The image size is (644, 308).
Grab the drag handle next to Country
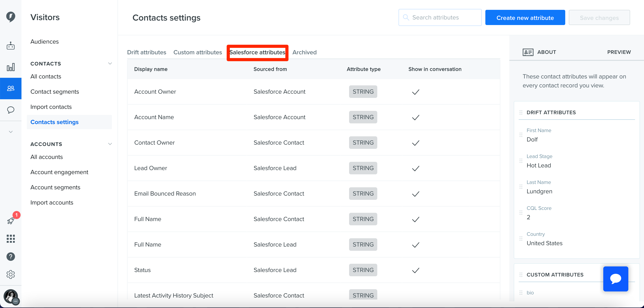click(x=521, y=238)
